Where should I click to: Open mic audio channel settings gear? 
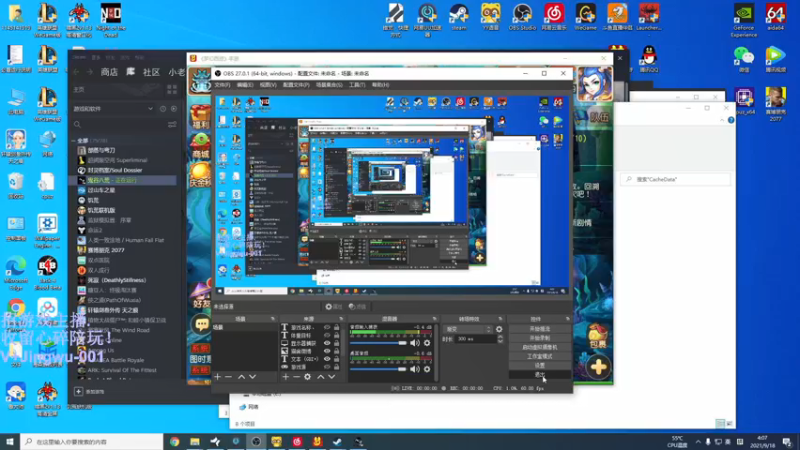click(427, 343)
